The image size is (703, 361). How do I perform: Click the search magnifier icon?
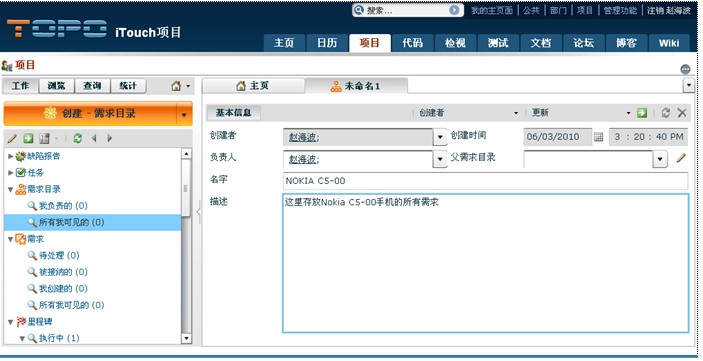point(359,10)
